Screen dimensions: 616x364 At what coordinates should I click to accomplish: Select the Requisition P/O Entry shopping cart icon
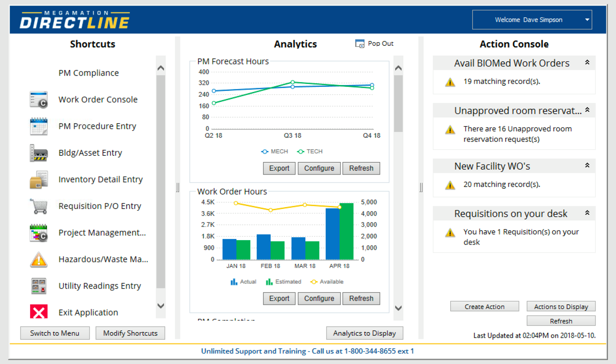pos(38,206)
